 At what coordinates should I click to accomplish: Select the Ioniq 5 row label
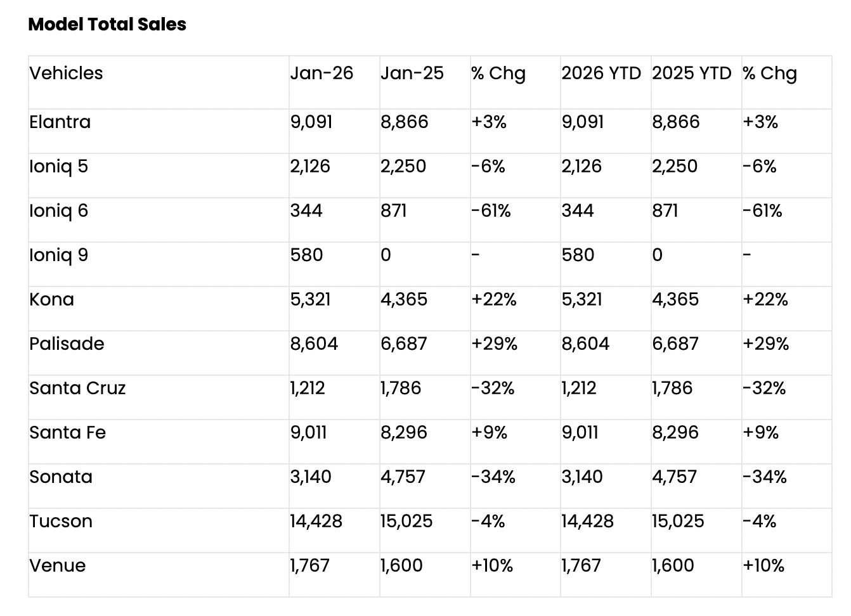(x=58, y=167)
